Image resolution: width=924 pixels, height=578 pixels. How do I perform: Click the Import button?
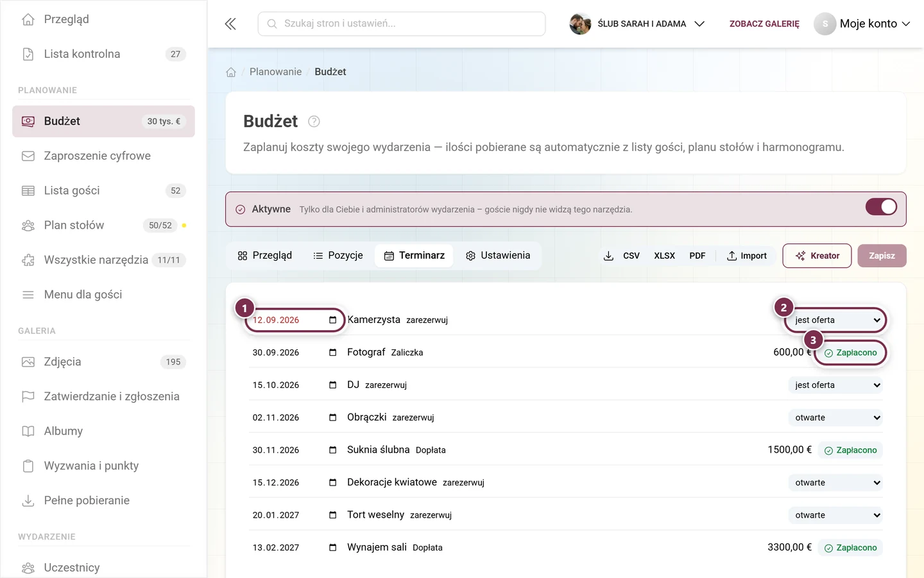[x=747, y=256]
